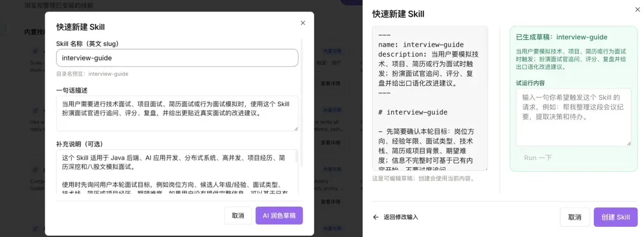644x237 pixels.
Task: Click the 这是可编辑草稿 hint text
Action: click(425, 178)
